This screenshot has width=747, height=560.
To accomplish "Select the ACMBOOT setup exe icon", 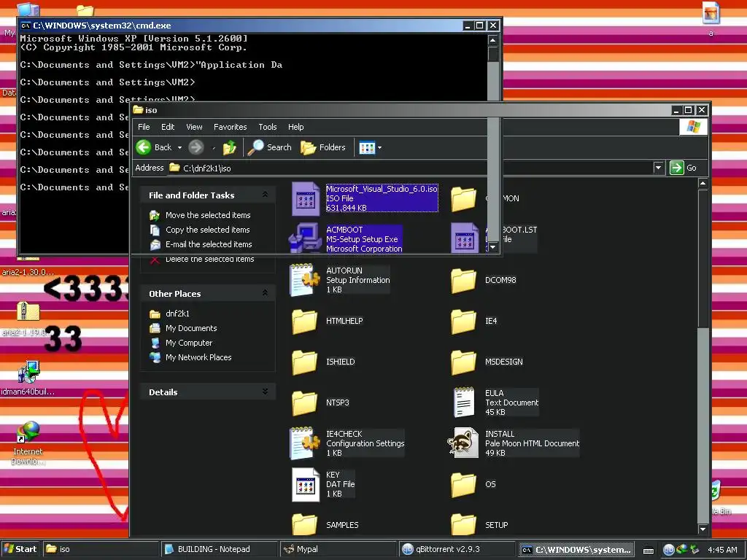I will point(306,238).
